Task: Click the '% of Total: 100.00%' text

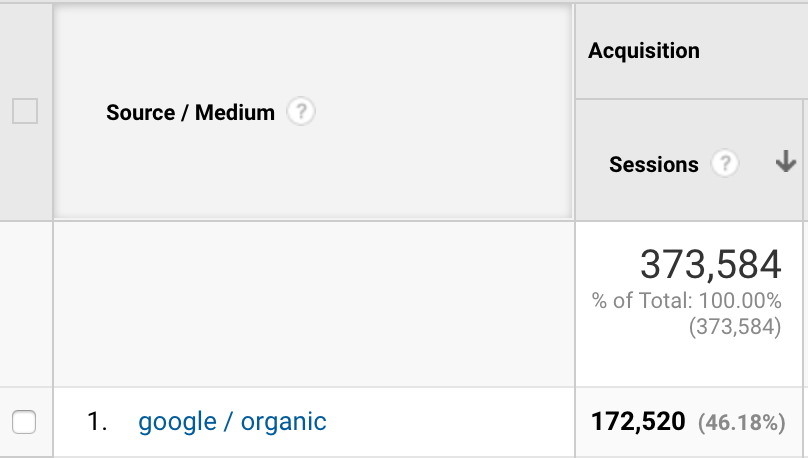Action: click(686, 301)
